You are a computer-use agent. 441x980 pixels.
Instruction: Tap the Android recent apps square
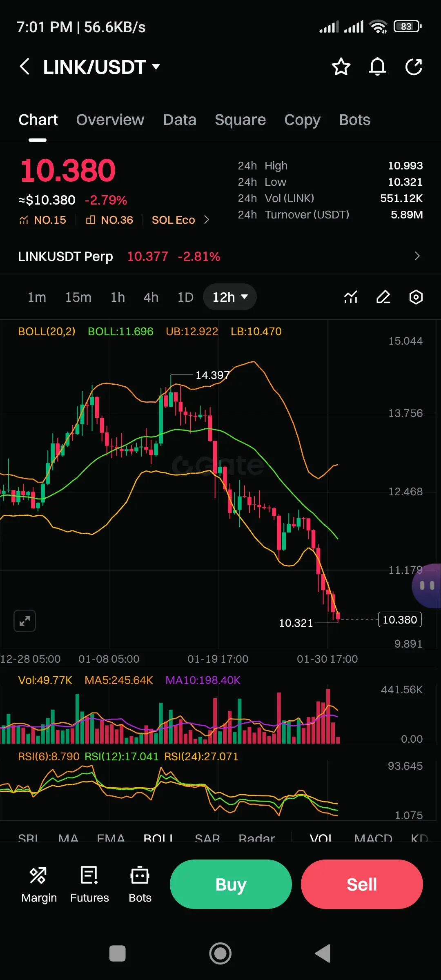click(118, 954)
